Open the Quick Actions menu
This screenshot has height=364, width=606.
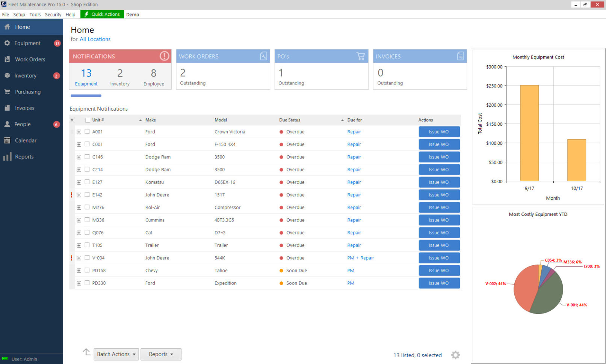tap(102, 14)
